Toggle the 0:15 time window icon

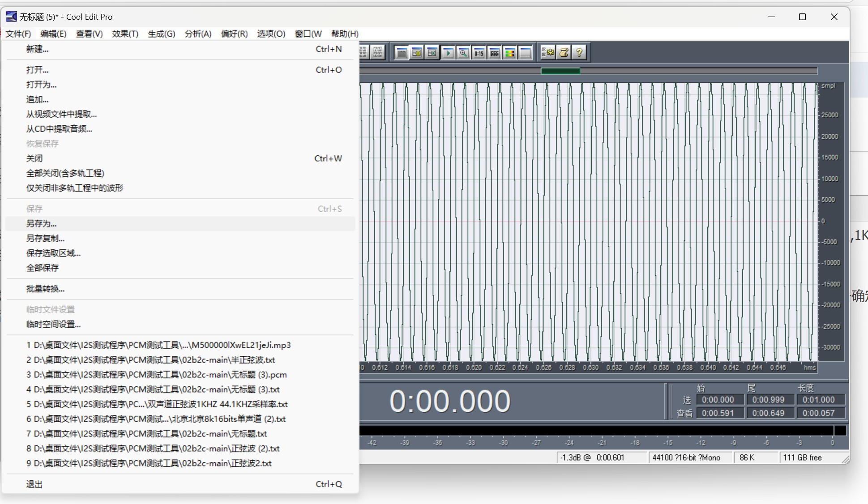(479, 53)
